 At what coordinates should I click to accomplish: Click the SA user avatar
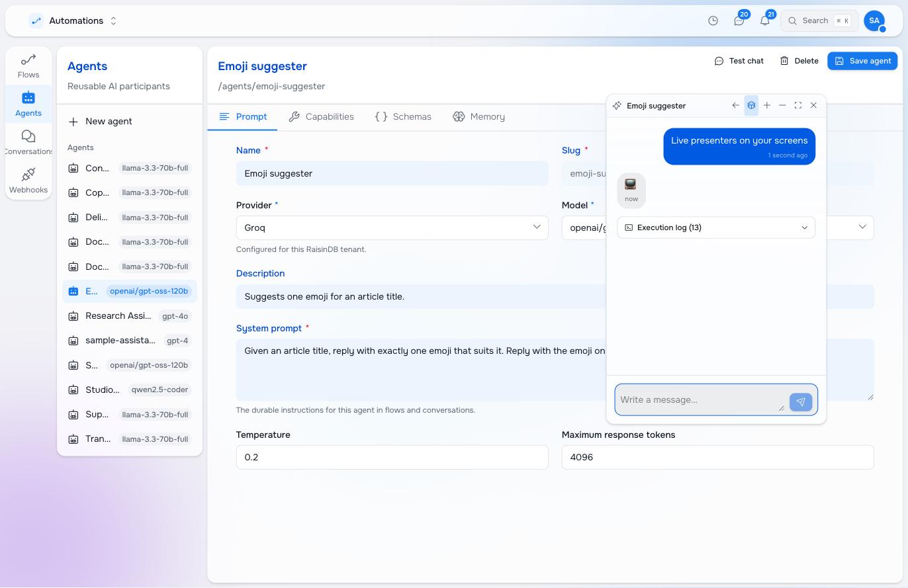874,21
